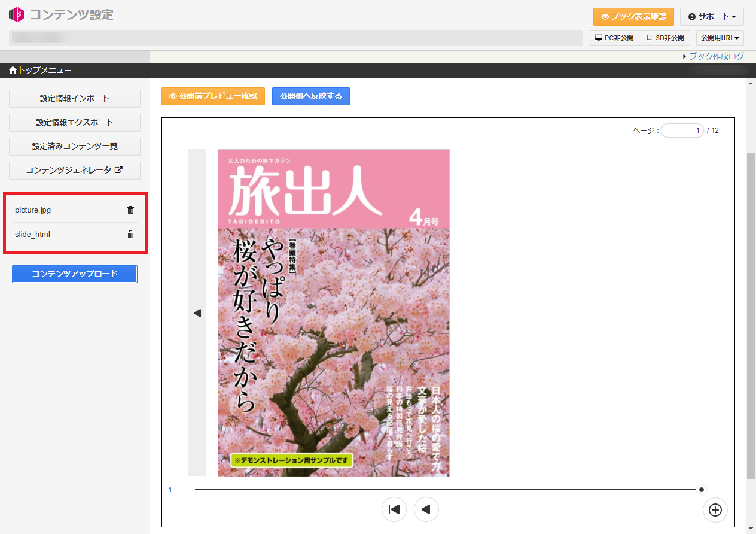The image size is (756, 534).
Task: Click the logo icon next to コンテンツ設定
Action: click(x=16, y=14)
